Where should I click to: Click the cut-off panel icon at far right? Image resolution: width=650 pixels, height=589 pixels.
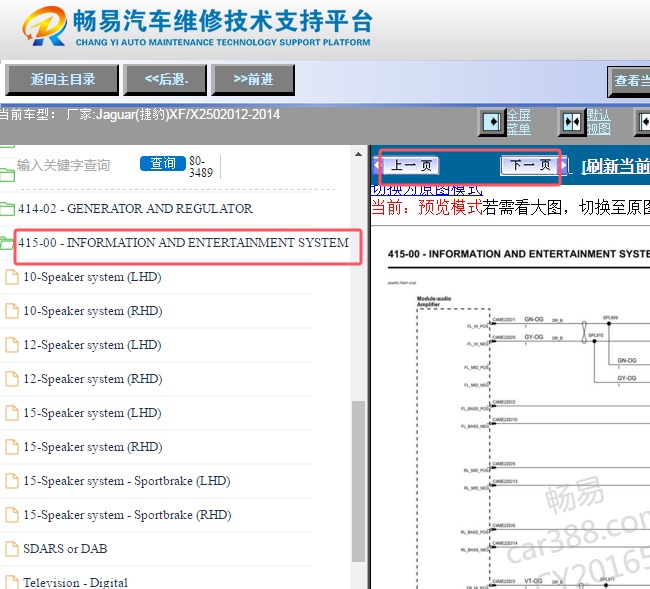(643, 122)
